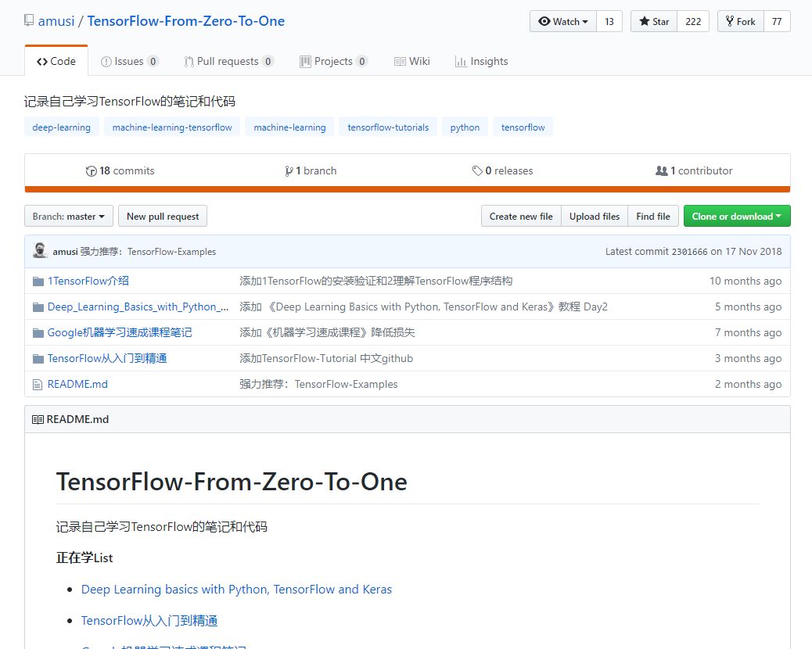This screenshot has width=812, height=649.
Task: Switch to the Wiki tab
Action: pos(412,61)
